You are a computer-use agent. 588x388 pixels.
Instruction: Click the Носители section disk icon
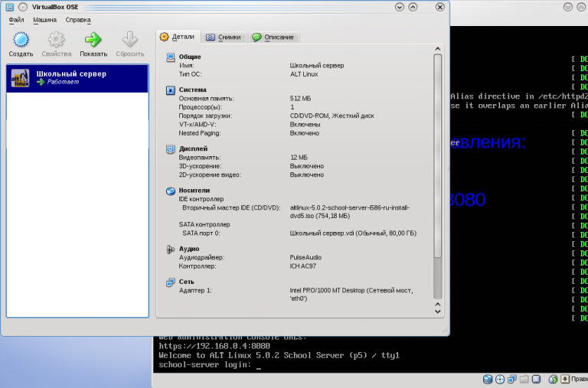click(x=171, y=191)
